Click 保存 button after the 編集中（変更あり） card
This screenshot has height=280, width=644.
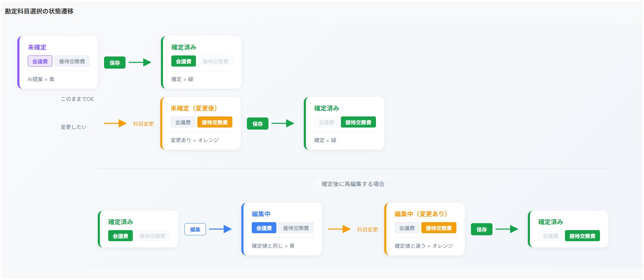(x=481, y=229)
